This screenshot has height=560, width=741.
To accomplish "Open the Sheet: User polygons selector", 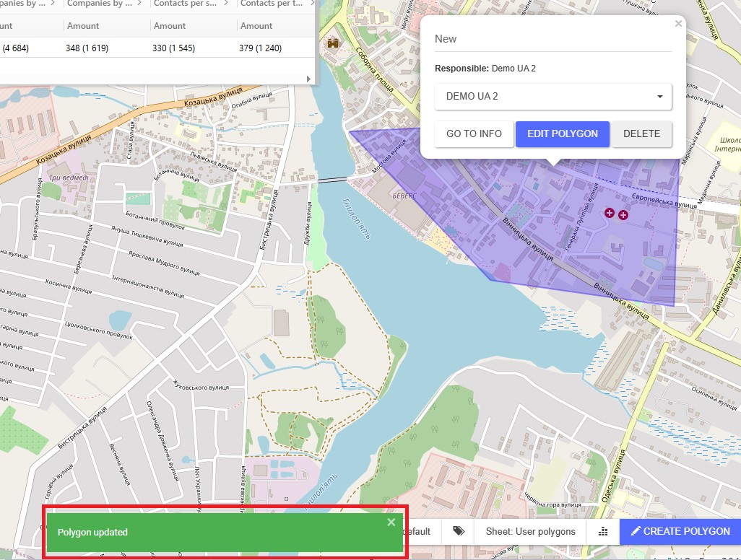I will click(x=530, y=531).
